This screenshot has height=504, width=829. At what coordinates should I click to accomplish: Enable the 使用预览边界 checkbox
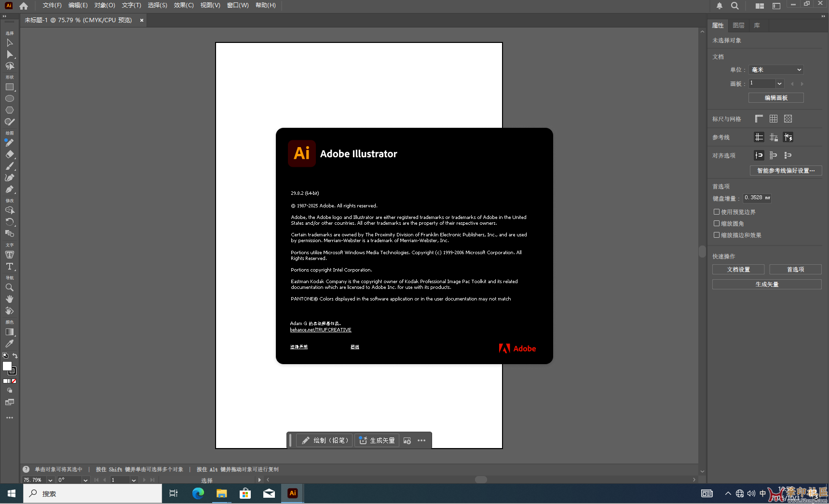click(x=717, y=212)
